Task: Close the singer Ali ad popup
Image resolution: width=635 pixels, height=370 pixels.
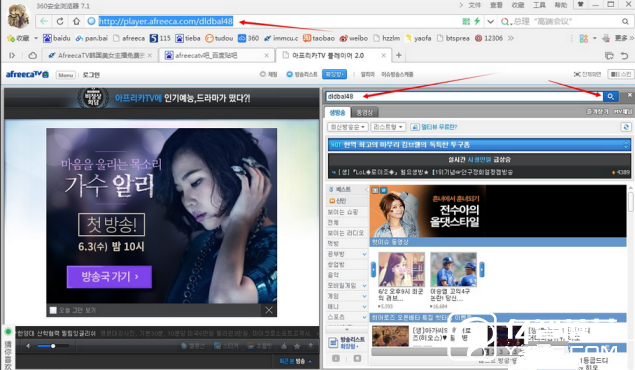Action: coord(269,310)
